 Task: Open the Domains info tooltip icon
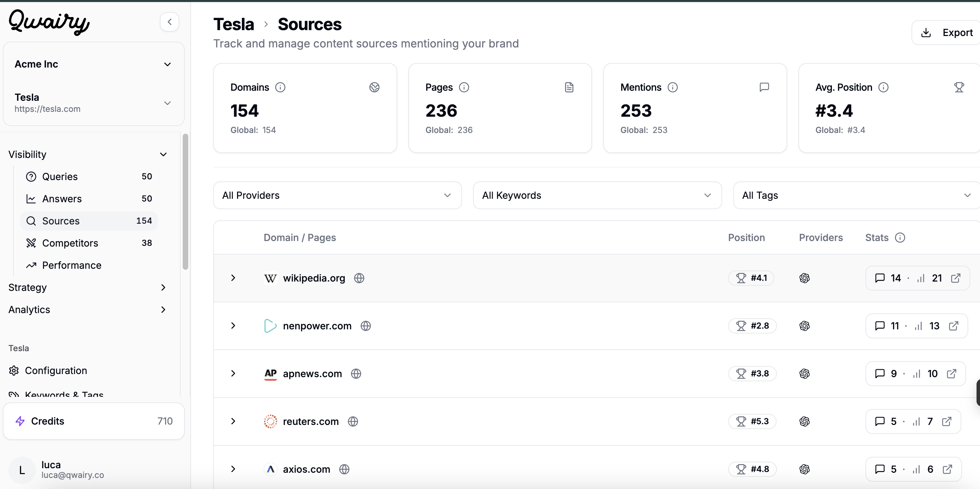280,87
